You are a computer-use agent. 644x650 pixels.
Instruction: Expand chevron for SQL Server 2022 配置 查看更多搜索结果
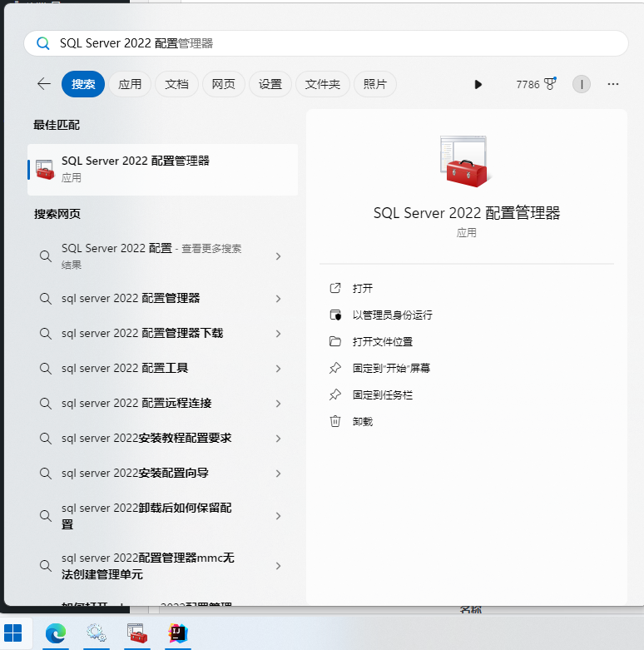(278, 256)
